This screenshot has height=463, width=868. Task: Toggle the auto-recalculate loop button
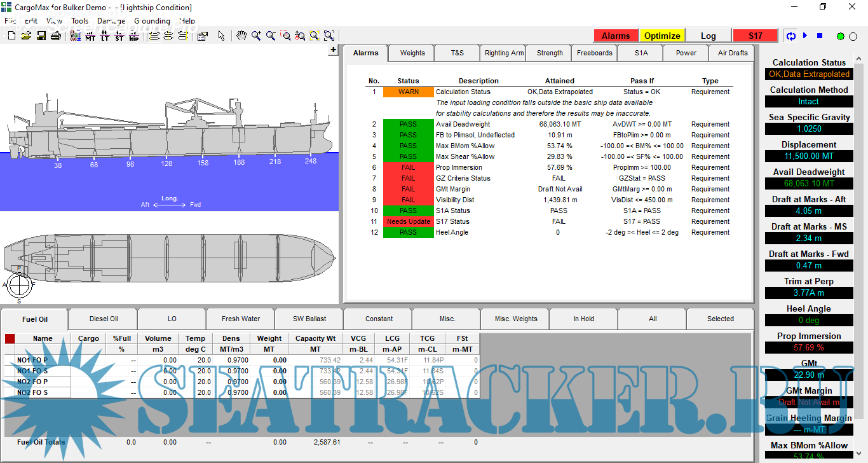coord(791,36)
